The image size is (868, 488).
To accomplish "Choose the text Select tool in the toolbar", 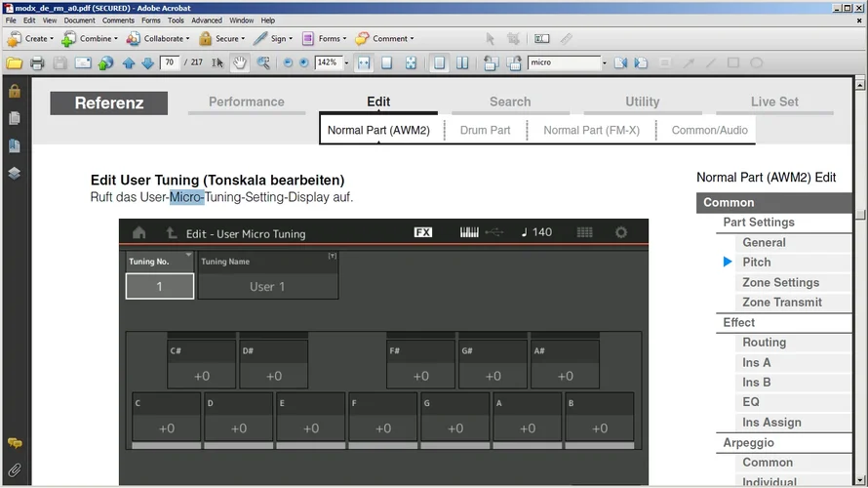I will [217, 63].
